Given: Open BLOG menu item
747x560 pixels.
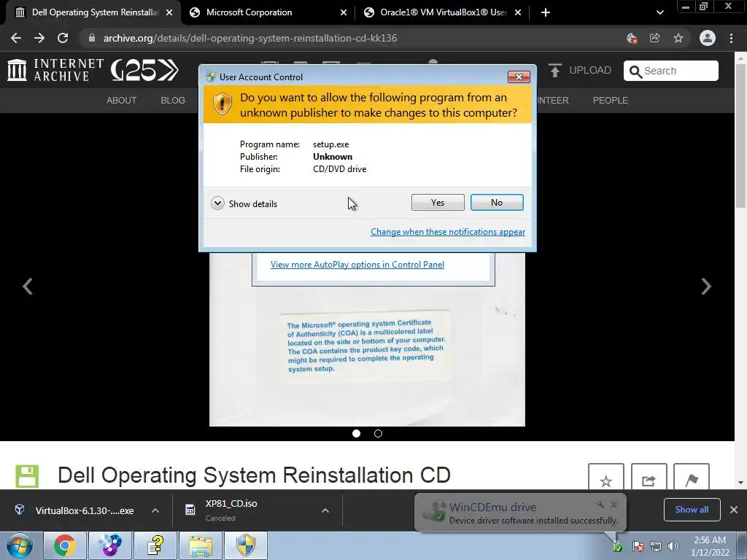Looking at the screenshot, I should (173, 101).
